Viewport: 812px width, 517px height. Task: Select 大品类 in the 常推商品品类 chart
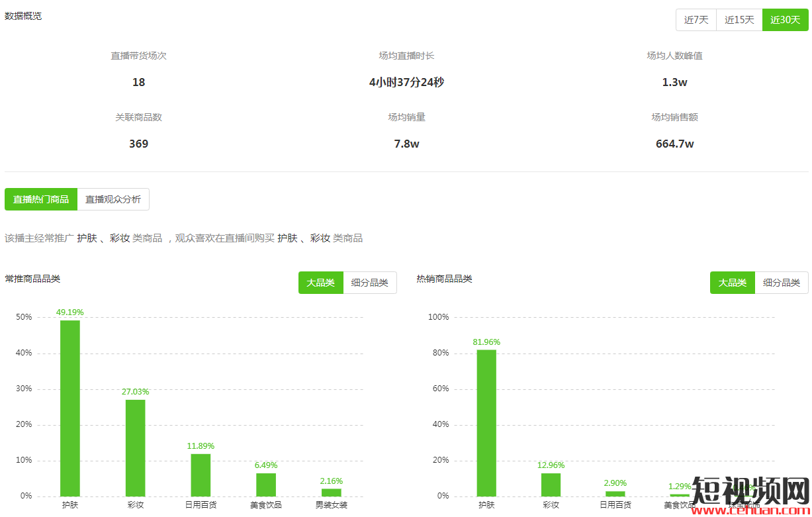coord(320,283)
